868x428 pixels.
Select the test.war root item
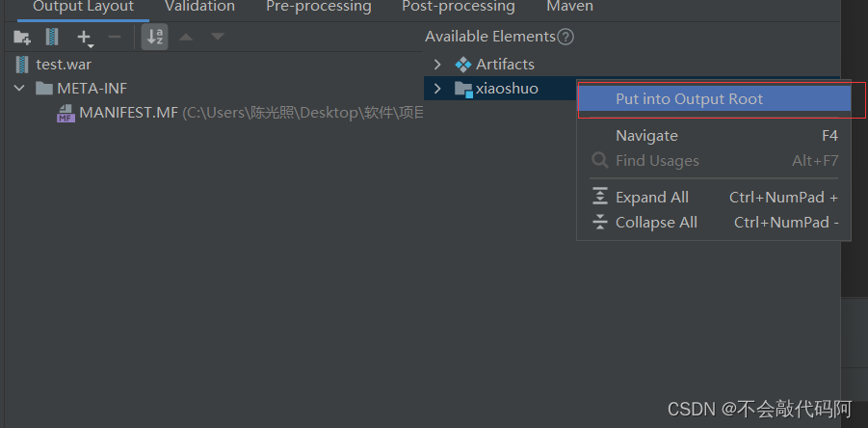pos(64,65)
